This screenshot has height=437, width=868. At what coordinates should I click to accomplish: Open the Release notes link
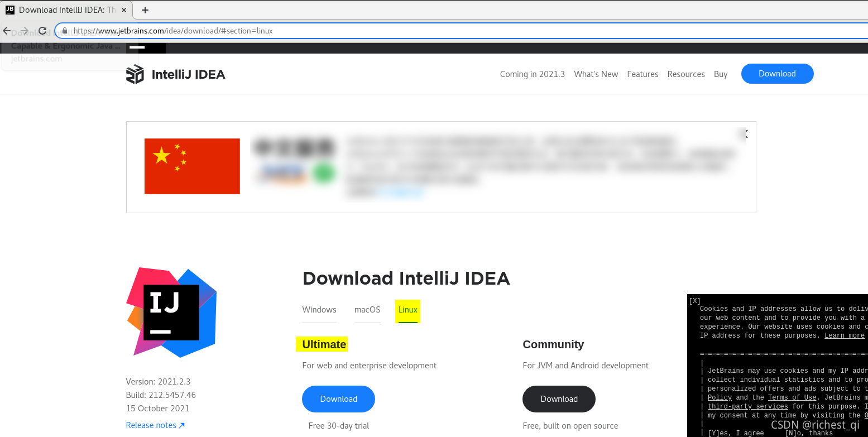(155, 425)
